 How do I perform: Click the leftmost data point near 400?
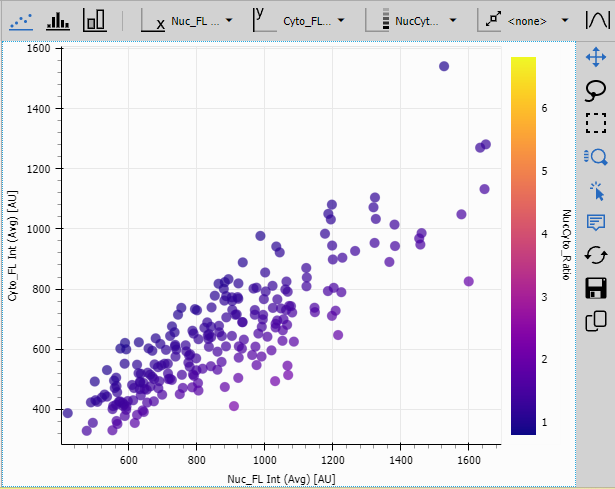[67, 413]
